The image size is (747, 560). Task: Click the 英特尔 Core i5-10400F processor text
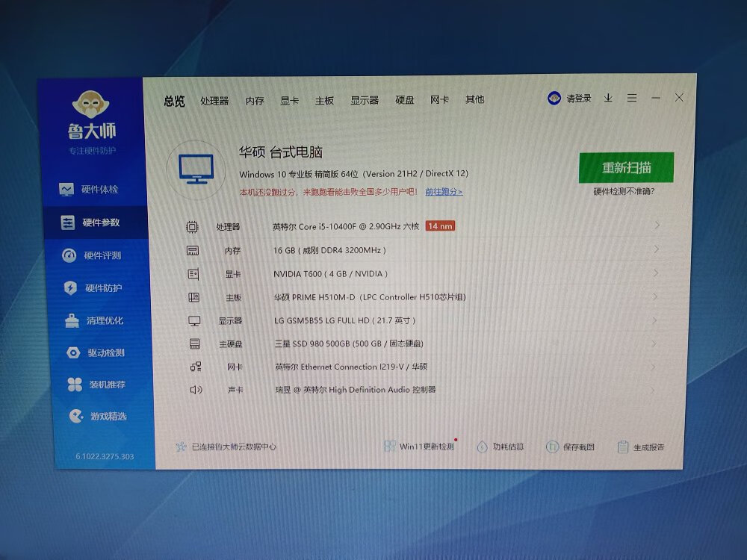click(x=346, y=226)
